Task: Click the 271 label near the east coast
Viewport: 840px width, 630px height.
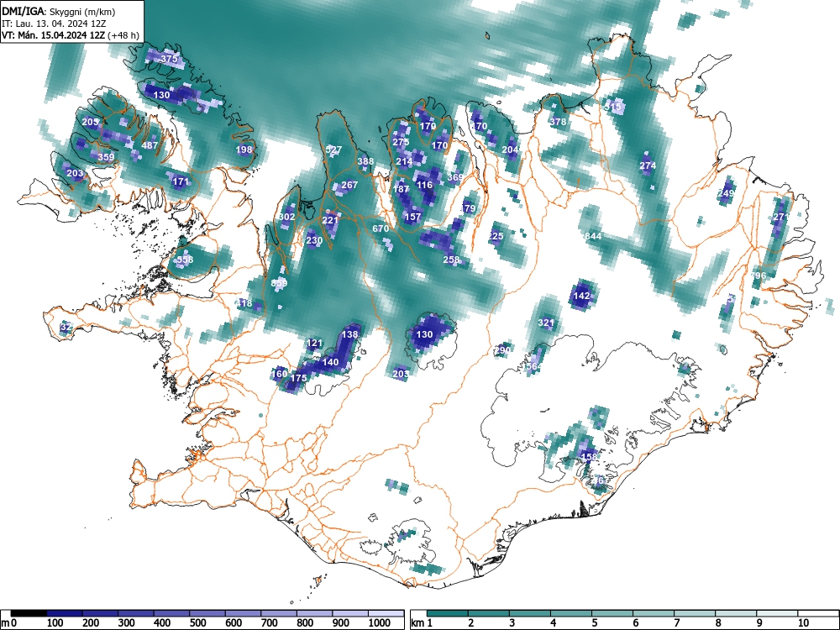Action: pyautogui.click(x=780, y=217)
